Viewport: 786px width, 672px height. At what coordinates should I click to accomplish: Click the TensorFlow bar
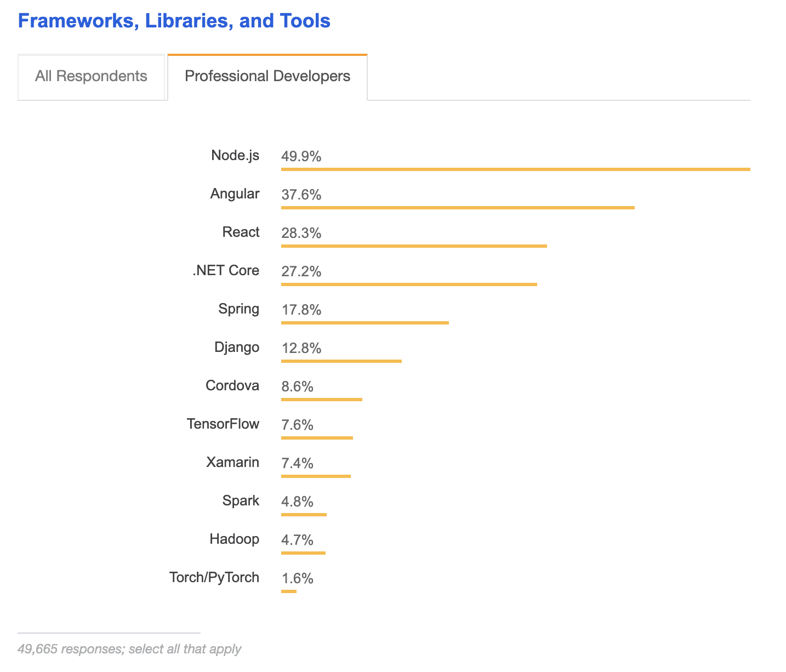[x=317, y=438]
